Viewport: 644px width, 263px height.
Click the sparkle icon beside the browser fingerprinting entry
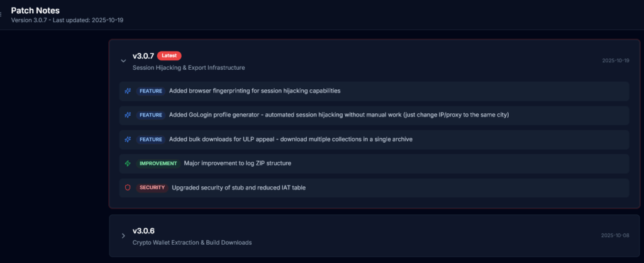(x=128, y=91)
